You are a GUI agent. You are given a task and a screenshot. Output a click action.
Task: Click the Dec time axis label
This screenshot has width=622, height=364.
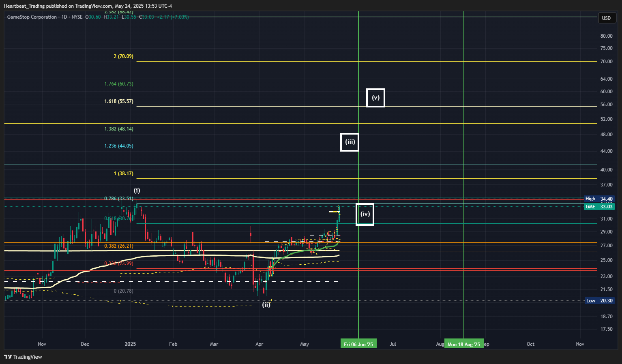point(85,344)
